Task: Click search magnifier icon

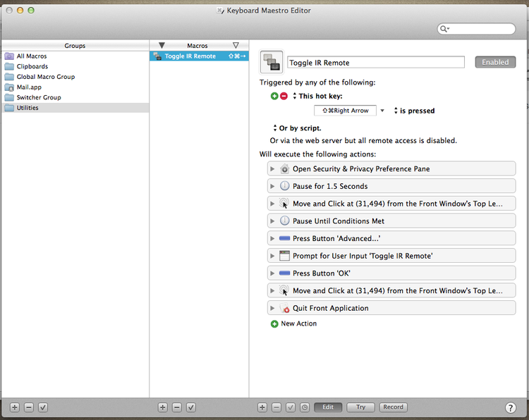Action: click(x=444, y=29)
